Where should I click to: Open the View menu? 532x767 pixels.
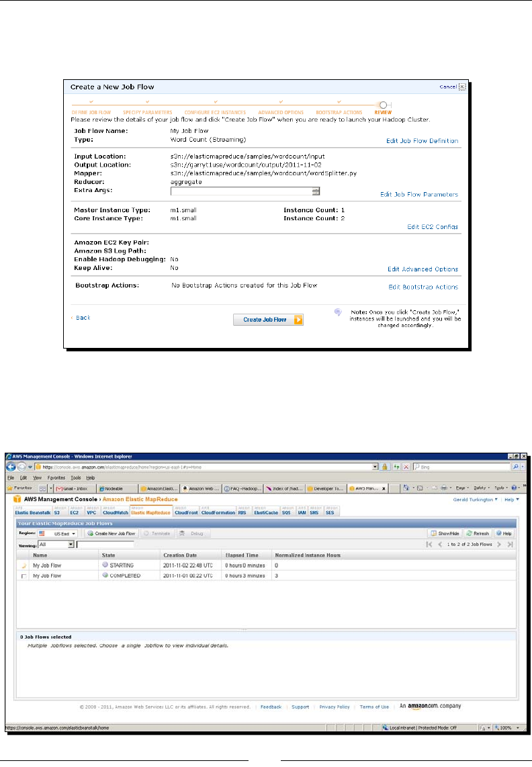pos(37,478)
